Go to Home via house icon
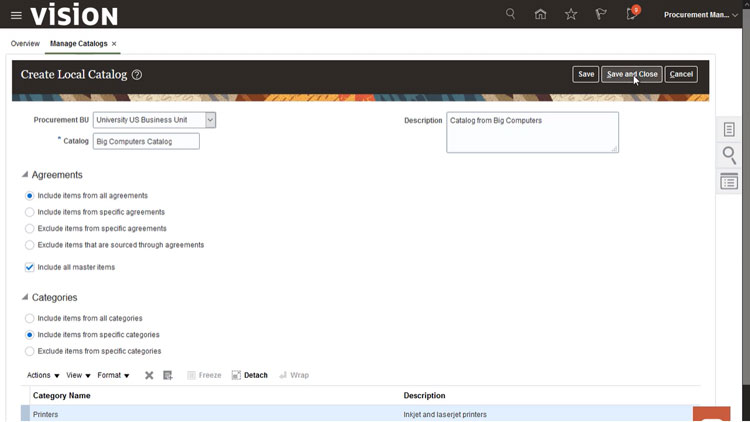Screen dimensions: 750x422 (541, 14)
